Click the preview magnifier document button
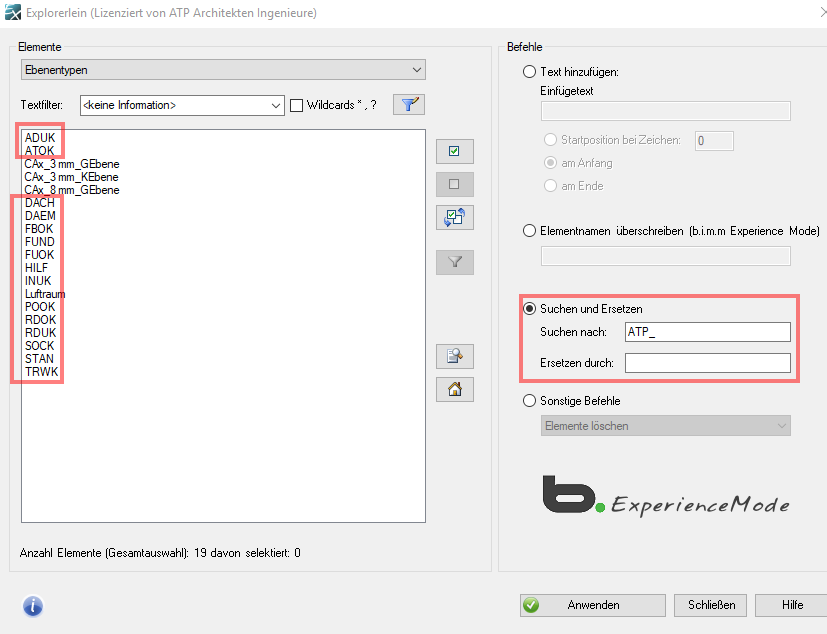 (454, 356)
